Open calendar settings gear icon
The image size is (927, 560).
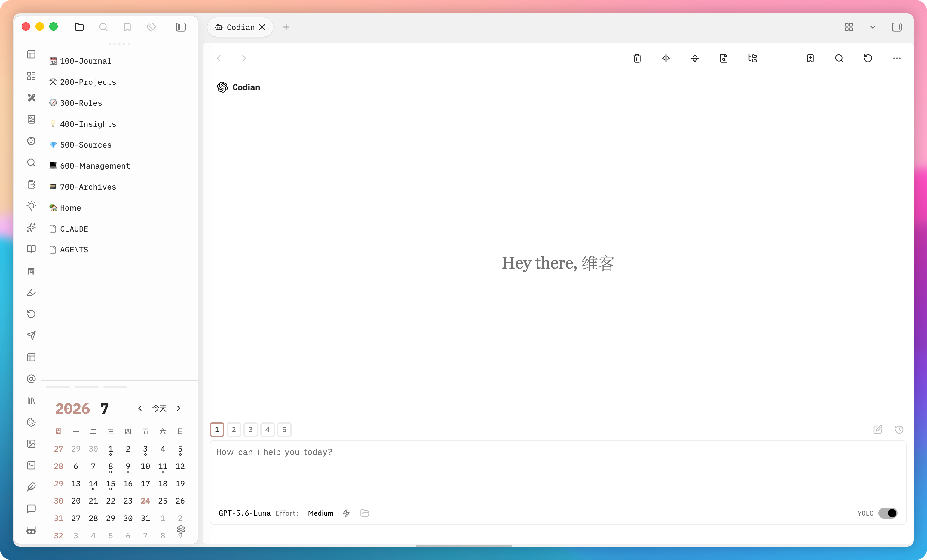pos(181,529)
